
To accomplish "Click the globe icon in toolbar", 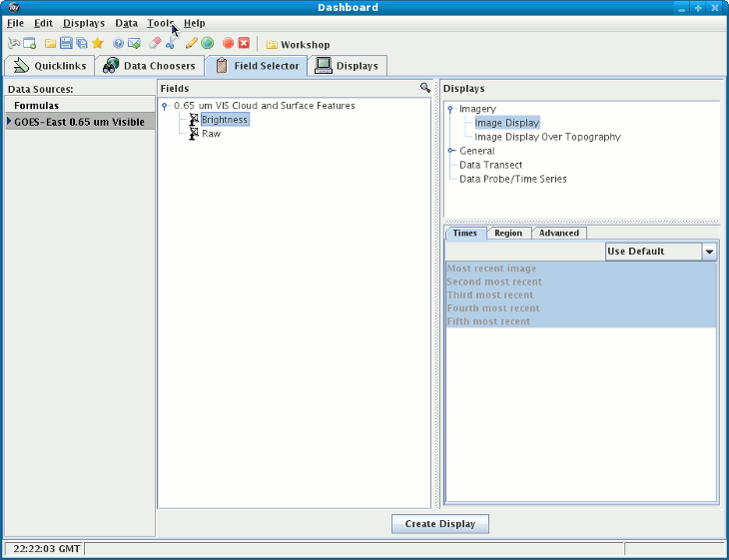I will (x=208, y=44).
